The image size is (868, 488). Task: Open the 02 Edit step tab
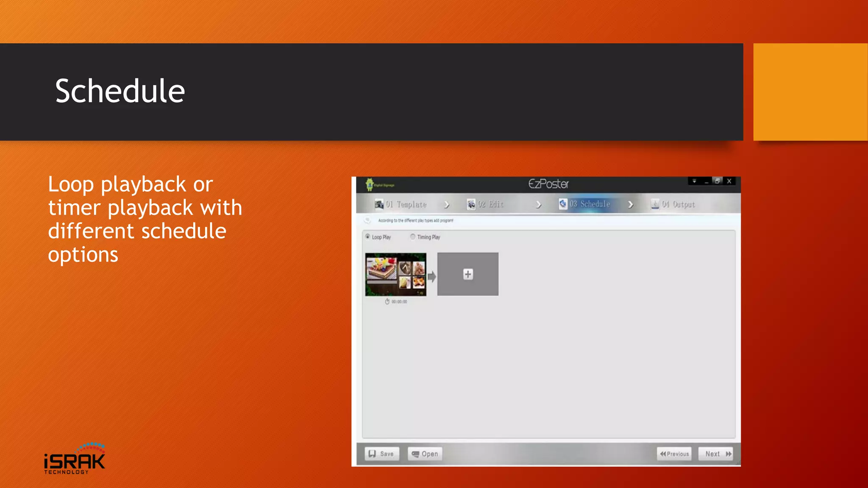(x=485, y=204)
